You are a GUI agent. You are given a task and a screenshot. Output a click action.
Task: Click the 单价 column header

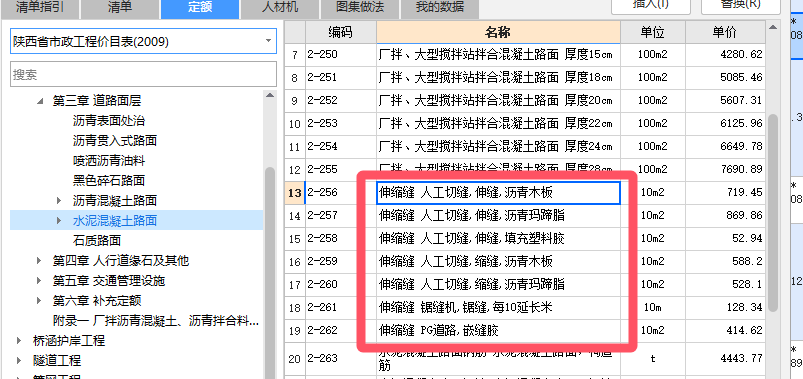(725, 32)
